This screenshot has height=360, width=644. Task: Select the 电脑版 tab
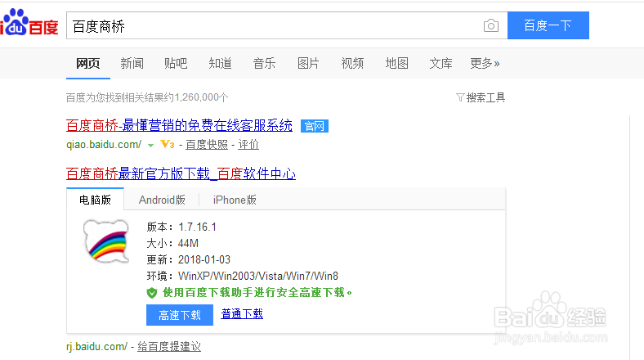click(x=96, y=200)
